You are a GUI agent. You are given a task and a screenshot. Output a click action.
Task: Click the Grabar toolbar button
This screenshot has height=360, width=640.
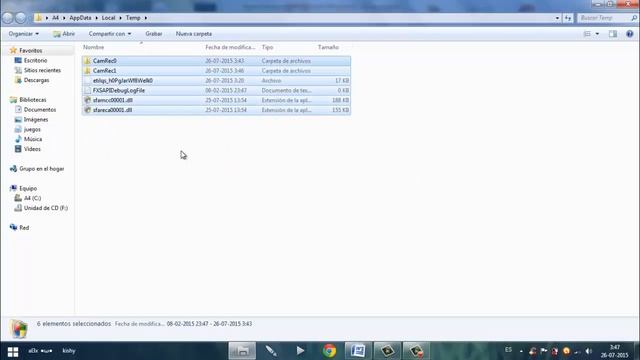pos(154,34)
